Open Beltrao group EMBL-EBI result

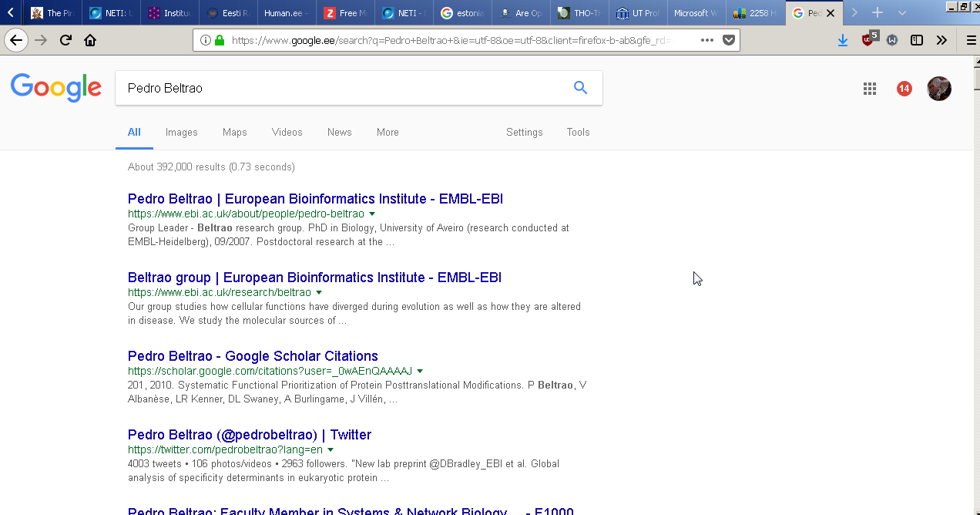314,278
